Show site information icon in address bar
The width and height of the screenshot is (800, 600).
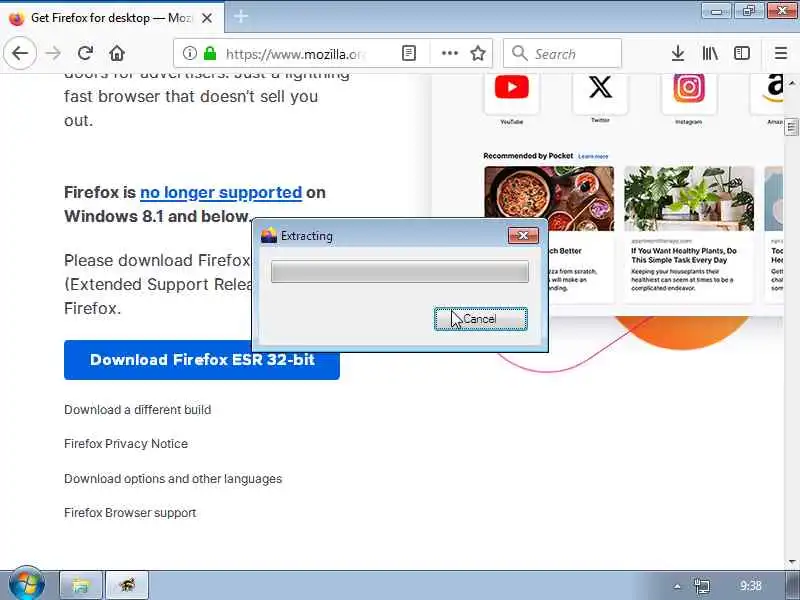189,53
